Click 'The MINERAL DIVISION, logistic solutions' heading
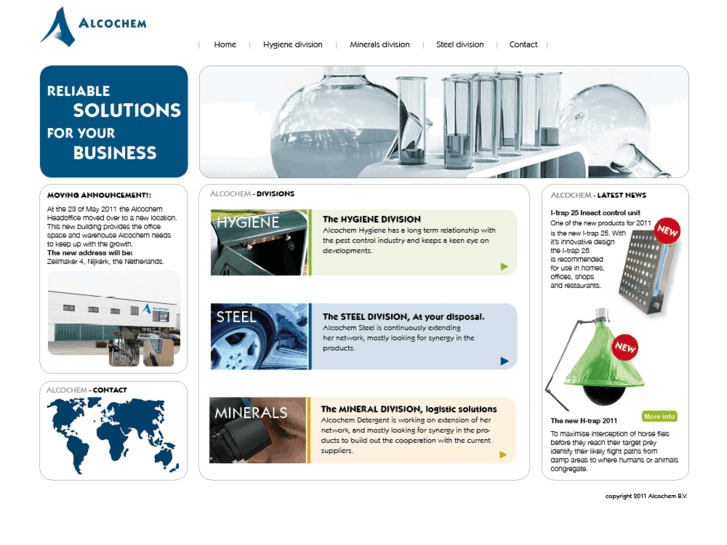Viewport: 727px width, 545px height. click(x=408, y=409)
